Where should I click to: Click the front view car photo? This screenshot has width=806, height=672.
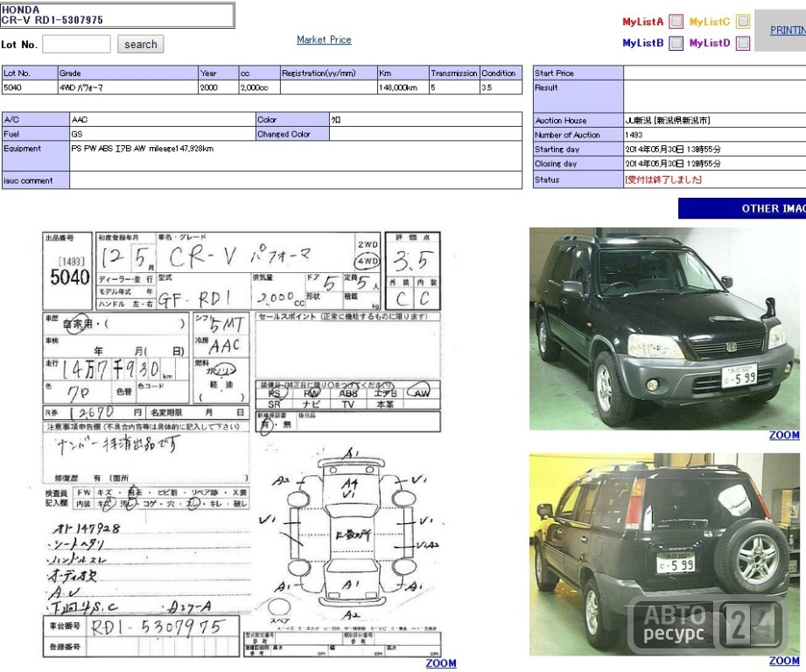(664, 329)
